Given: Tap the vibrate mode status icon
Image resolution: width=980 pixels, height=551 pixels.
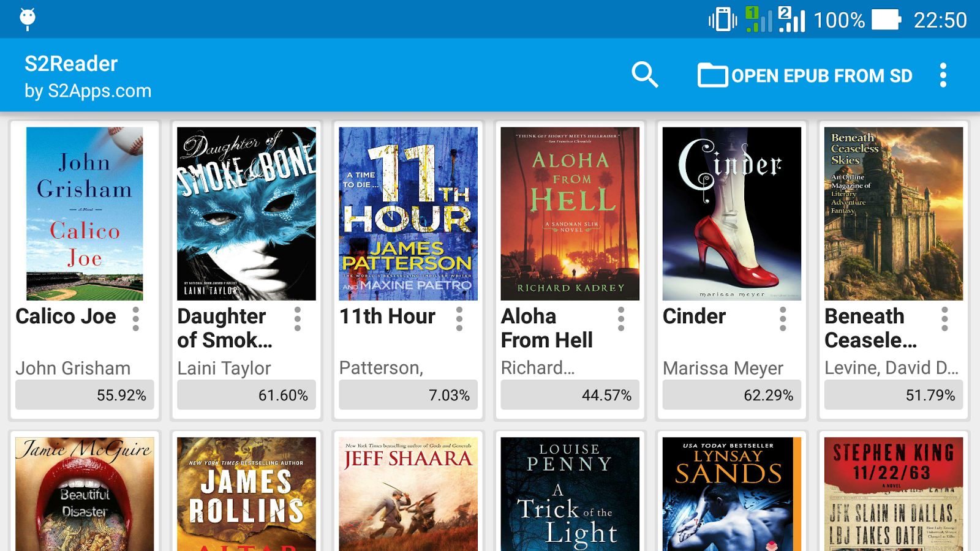Looking at the screenshot, I should pyautogui.click(x=723, y=20).
